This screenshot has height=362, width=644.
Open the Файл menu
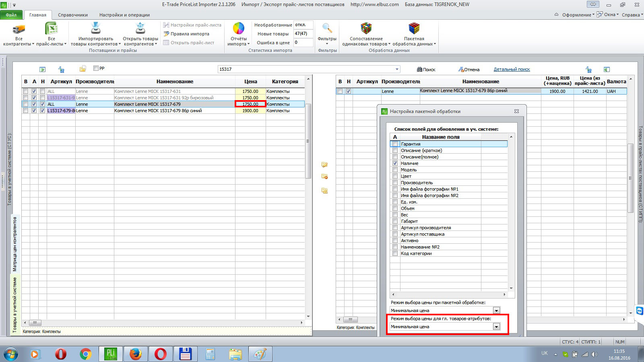(11, 15)
